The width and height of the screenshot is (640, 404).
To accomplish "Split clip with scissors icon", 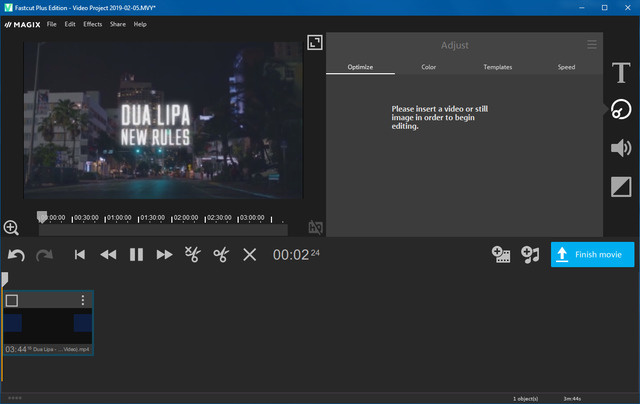I will 221,254.
